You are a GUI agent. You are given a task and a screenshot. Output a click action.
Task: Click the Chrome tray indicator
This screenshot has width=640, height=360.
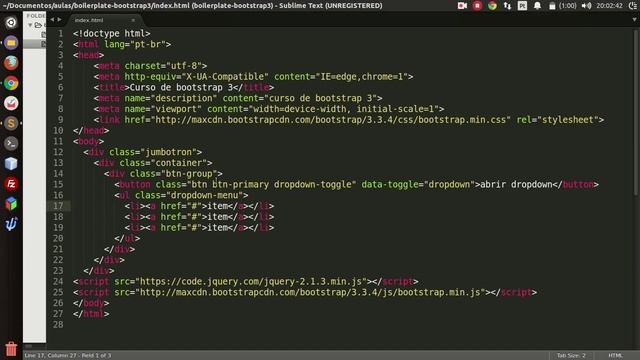(492, 6)
